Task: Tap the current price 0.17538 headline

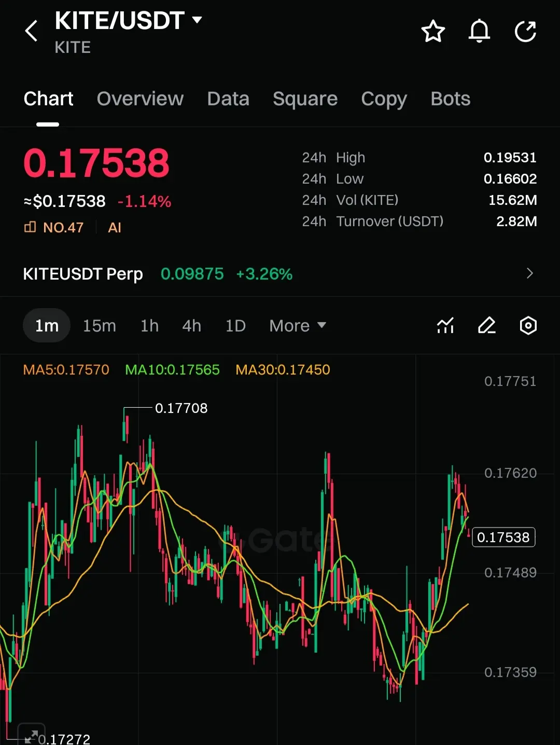Action: click(x=96, y=163)
